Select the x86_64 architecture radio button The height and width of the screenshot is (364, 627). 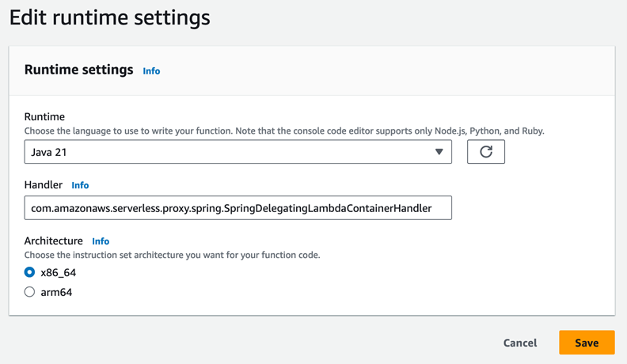[x=30, y=272]
